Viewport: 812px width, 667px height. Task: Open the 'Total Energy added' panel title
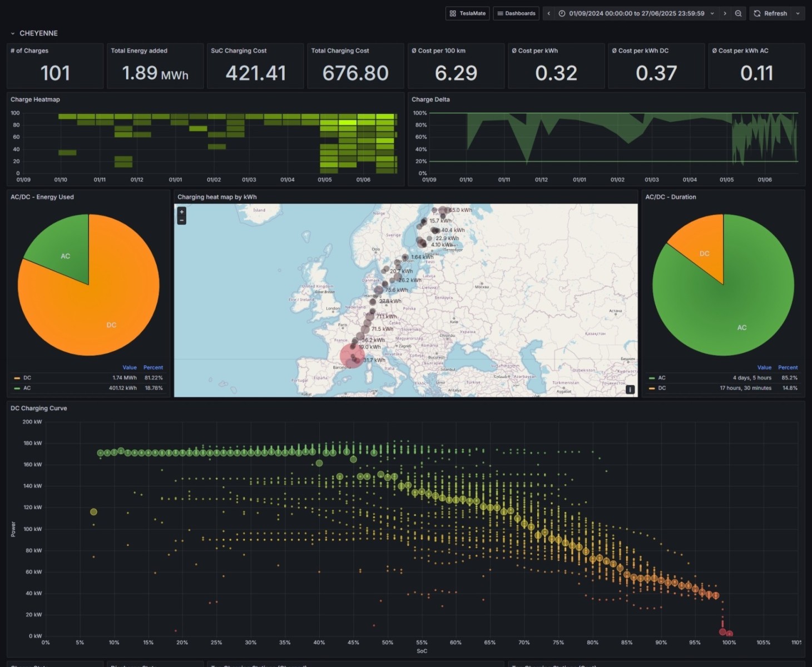tap(139, 51)
